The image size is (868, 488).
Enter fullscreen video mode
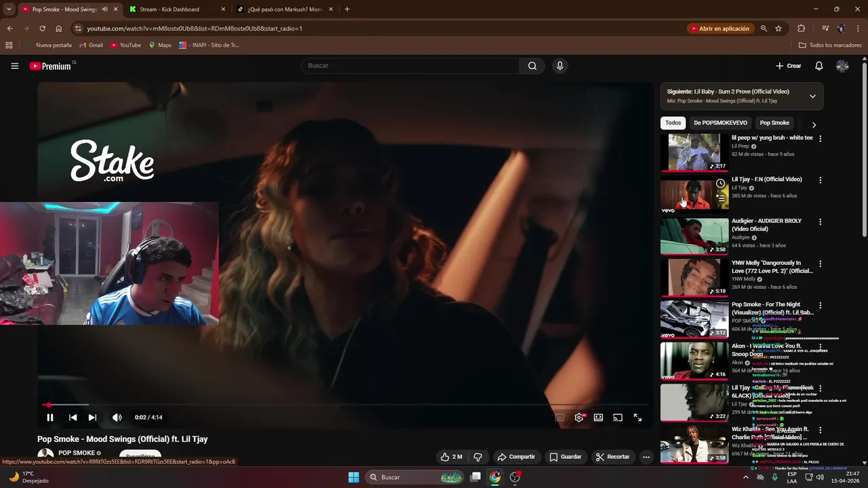coord(637,418)
